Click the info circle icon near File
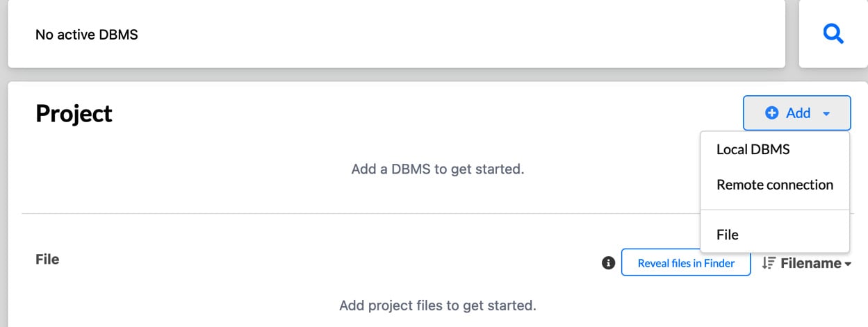 [608, 263]
